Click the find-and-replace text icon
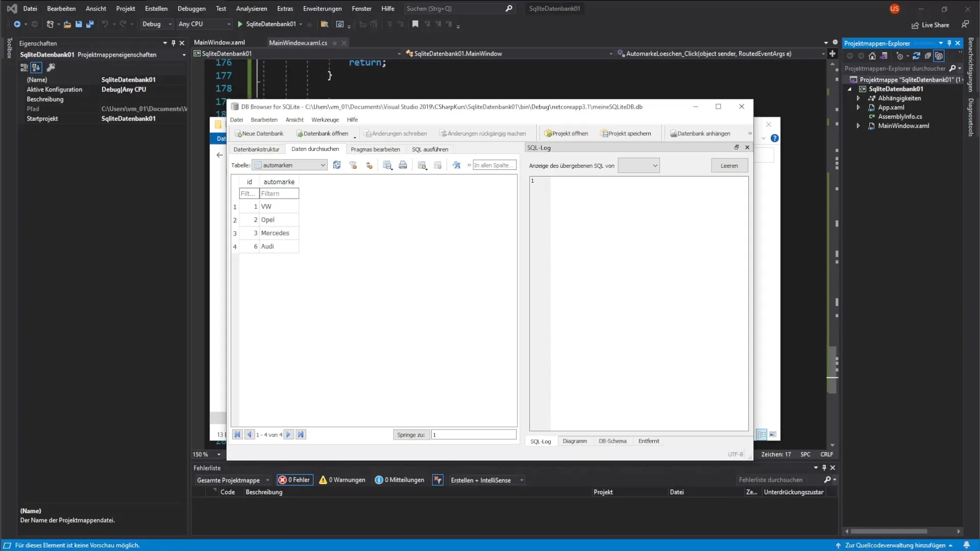 pos(456,165)
